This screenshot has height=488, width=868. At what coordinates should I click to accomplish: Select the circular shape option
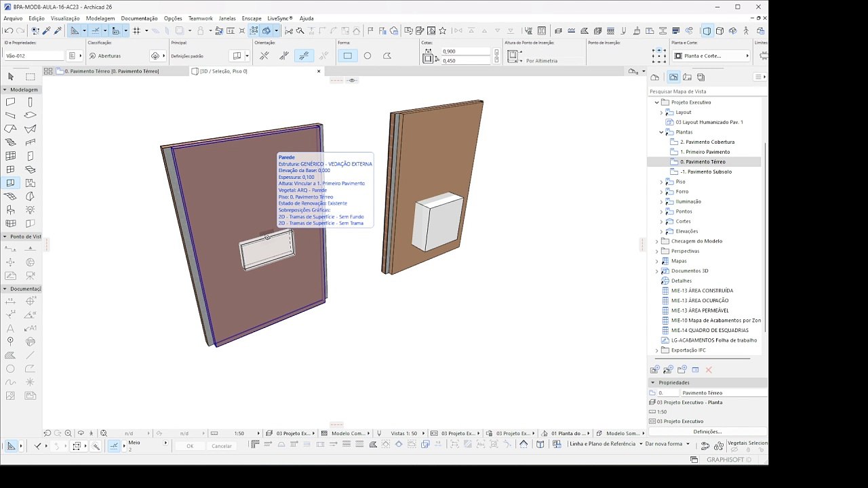pos(368,56)
